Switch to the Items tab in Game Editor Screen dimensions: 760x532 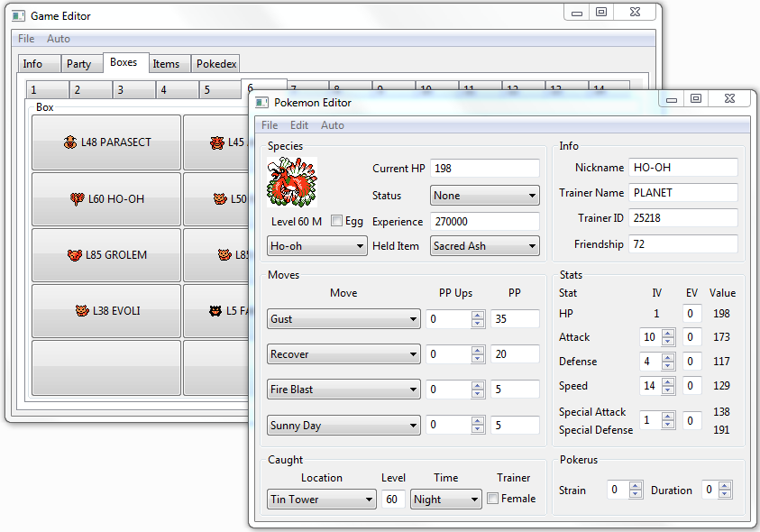click(169, 64)
